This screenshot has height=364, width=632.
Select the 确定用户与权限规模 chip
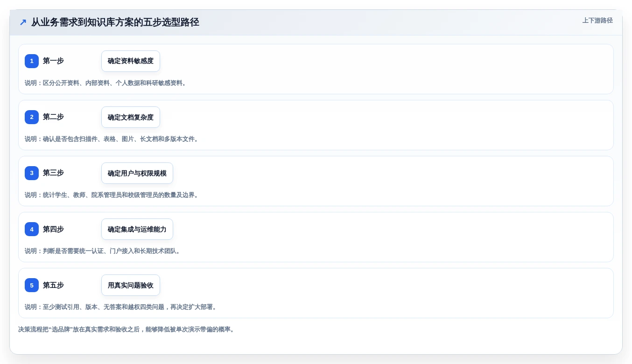(137, 173)
